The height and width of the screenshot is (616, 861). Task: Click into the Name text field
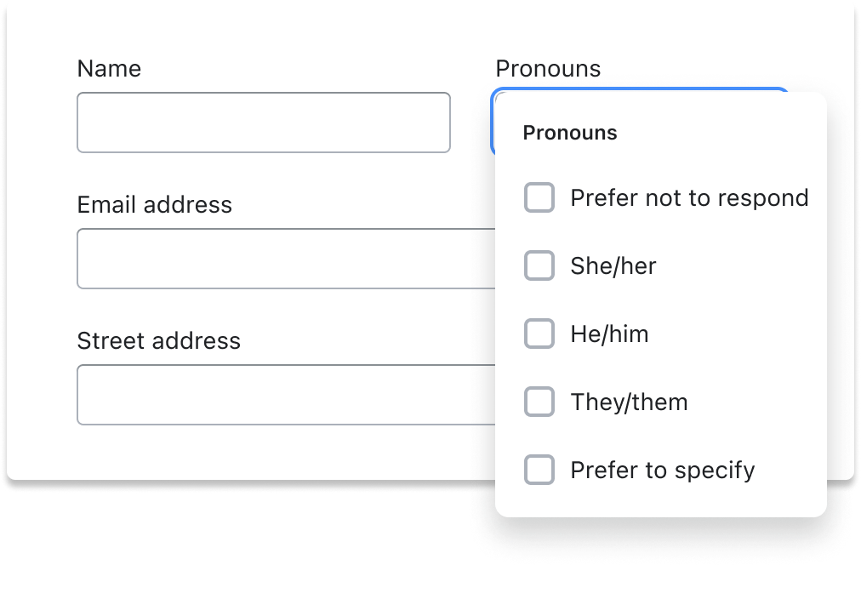(264, 123)
